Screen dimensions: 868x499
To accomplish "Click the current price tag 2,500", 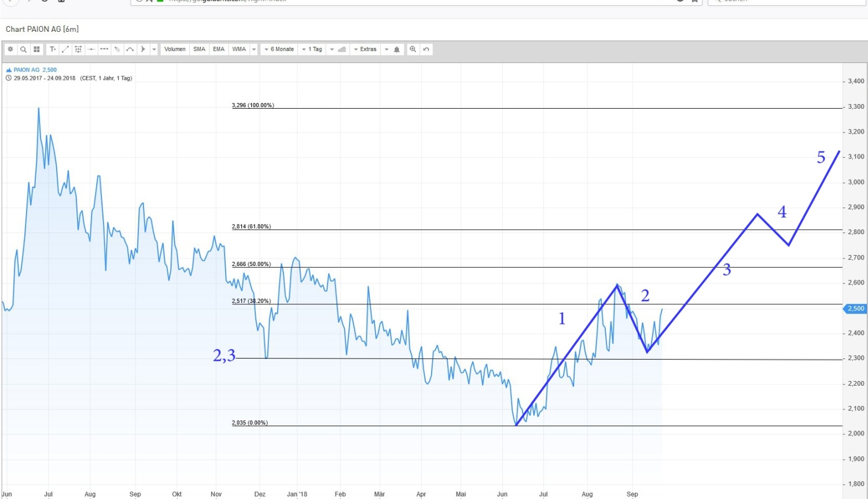I will click(855, 309).
